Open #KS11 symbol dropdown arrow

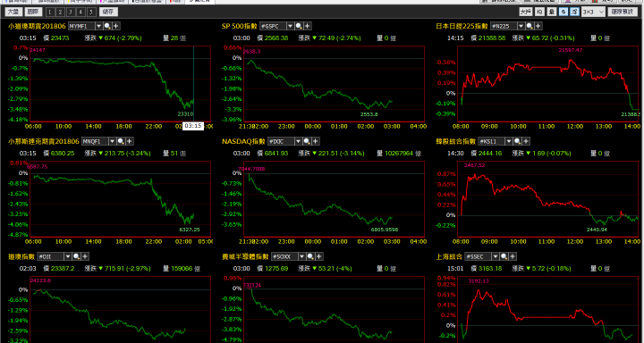[508, 141]
